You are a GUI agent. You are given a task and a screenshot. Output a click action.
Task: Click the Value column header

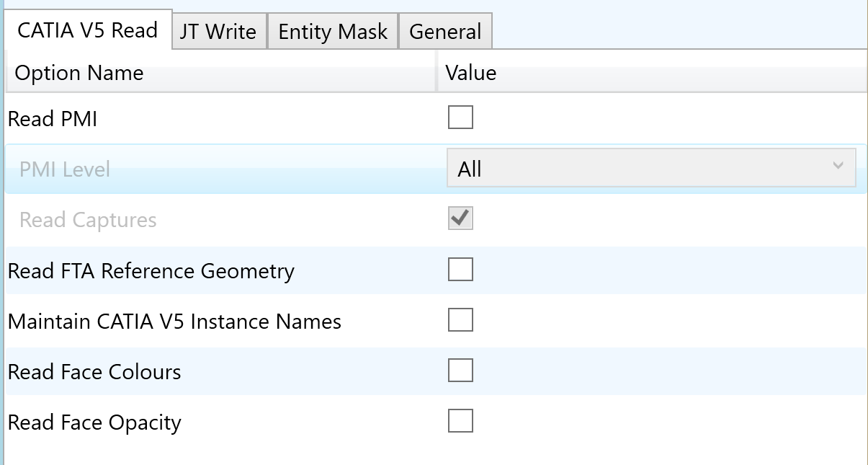(652, 73)
